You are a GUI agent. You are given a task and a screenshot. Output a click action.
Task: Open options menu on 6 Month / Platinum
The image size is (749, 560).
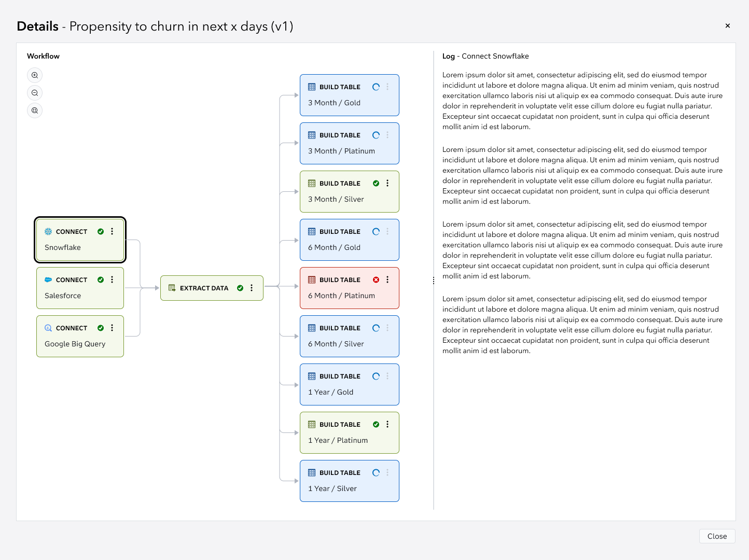pos(387,279)
